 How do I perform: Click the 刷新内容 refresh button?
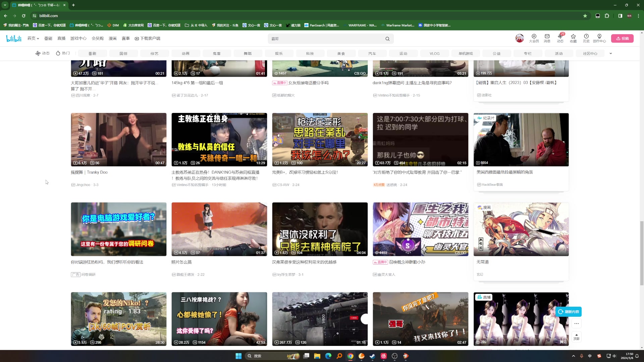pos(569,312)
